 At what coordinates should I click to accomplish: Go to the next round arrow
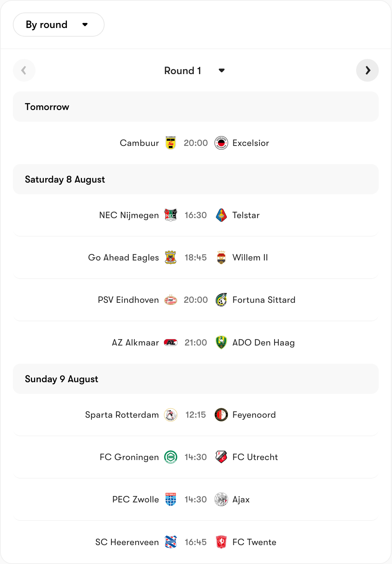click(x=367, y=70)
